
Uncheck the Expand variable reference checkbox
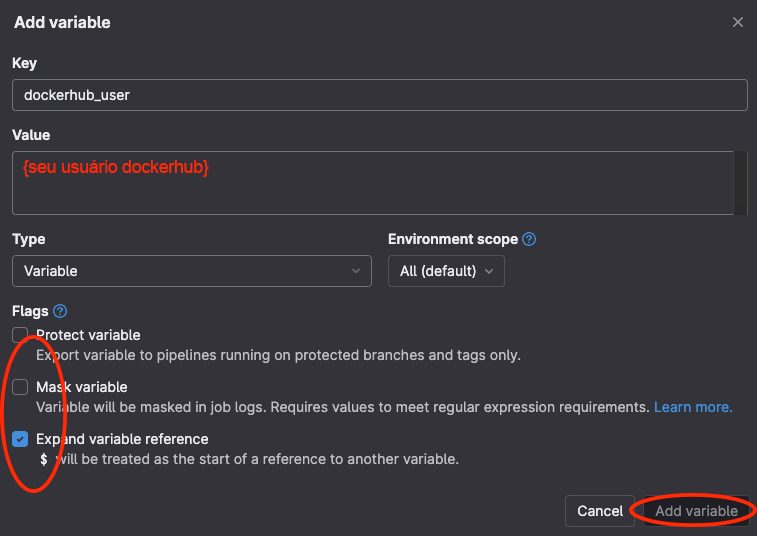[x=20, y=439]
